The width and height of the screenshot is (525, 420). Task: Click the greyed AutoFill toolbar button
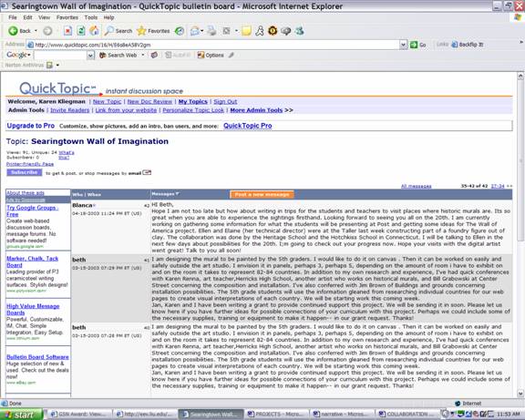[x=178, y=56]
